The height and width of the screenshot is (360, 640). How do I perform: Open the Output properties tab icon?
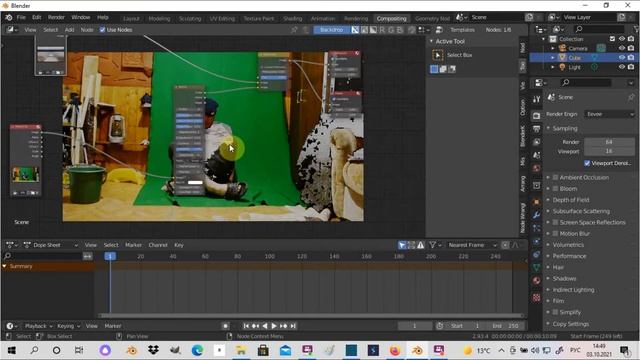(x=536, y=129)
